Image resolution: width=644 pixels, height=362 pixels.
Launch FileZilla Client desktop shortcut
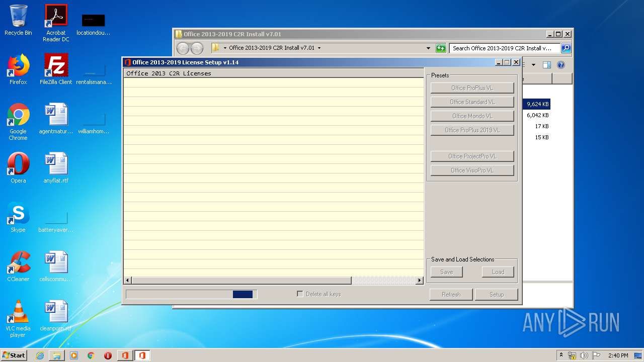click(x=56, y=69)
